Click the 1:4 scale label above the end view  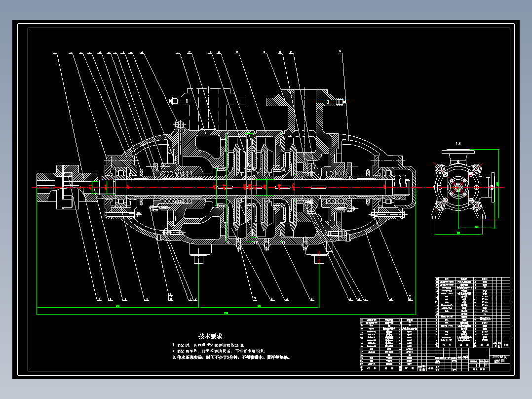[x=458, y=143]
